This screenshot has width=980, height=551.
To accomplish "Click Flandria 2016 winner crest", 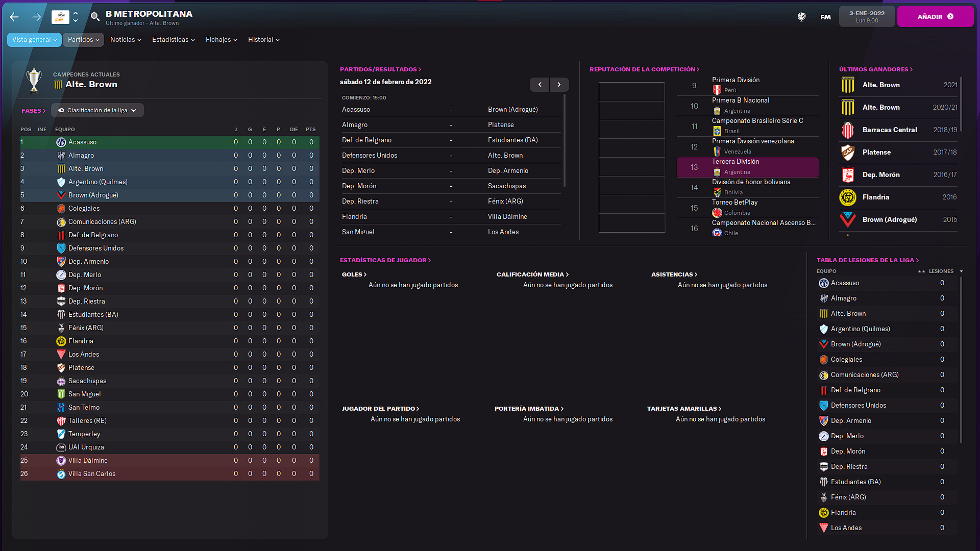I will (848, 197).
